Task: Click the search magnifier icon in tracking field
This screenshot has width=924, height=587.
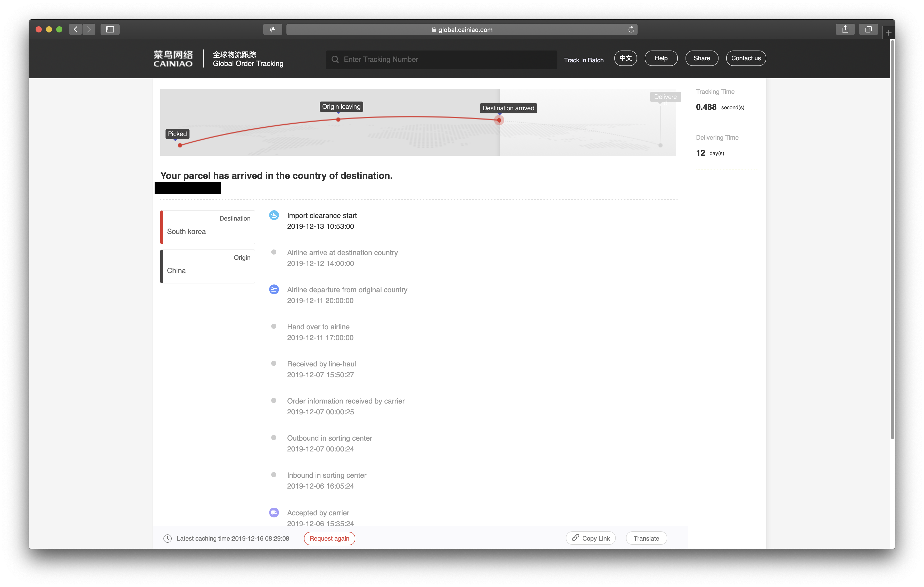Action: 335,60
